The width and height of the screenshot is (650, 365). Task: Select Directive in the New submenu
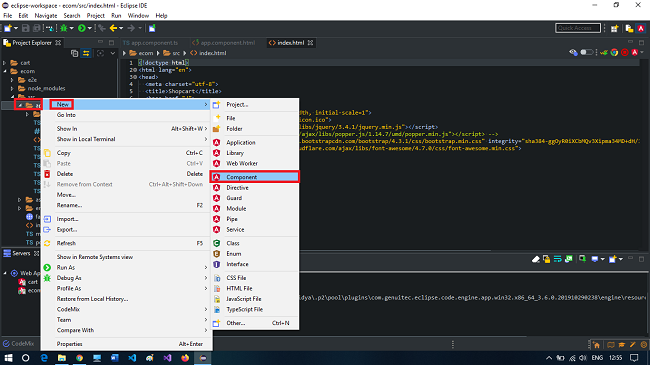[x=254, y=187]
